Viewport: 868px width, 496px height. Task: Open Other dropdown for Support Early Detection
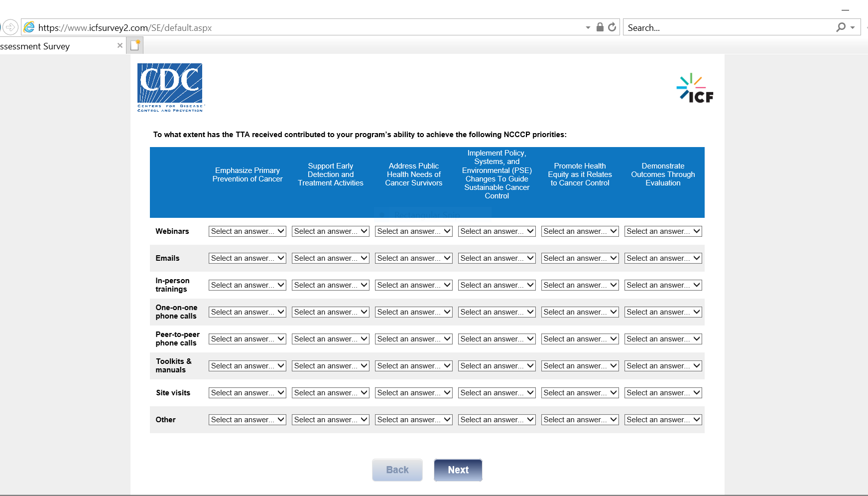[331, 420]
